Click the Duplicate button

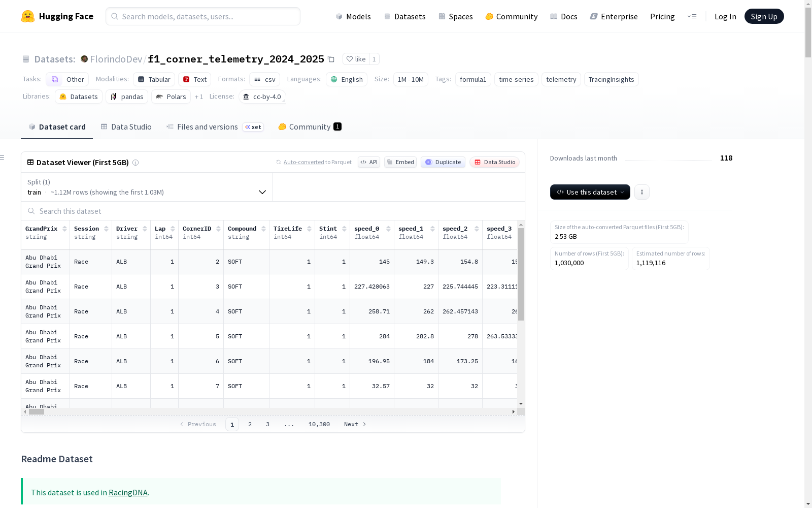[443, 162]
